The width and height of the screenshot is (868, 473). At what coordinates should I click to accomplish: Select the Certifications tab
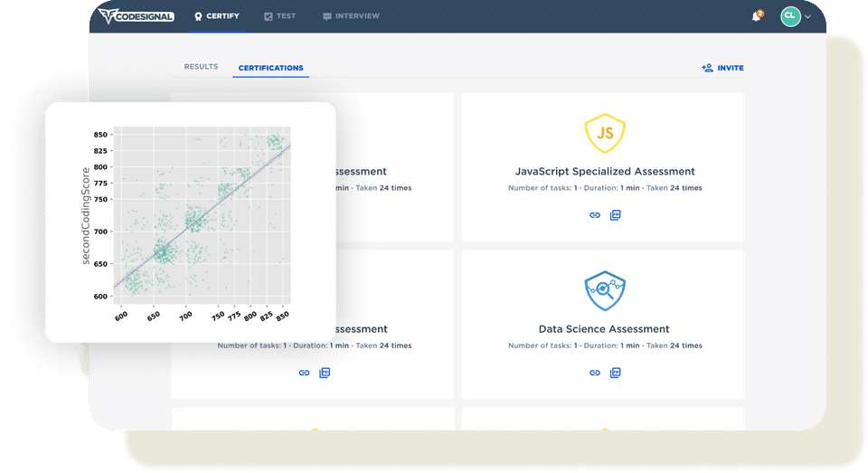click(270, 68)
